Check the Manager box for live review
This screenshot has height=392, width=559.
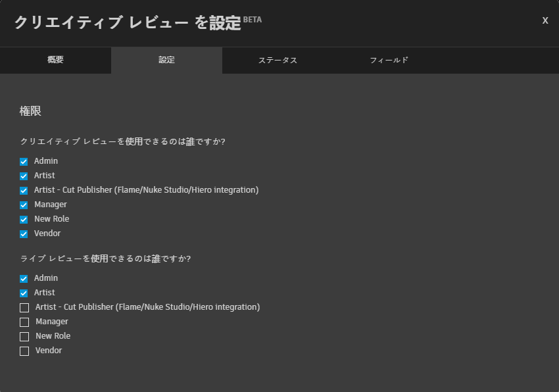24,321
